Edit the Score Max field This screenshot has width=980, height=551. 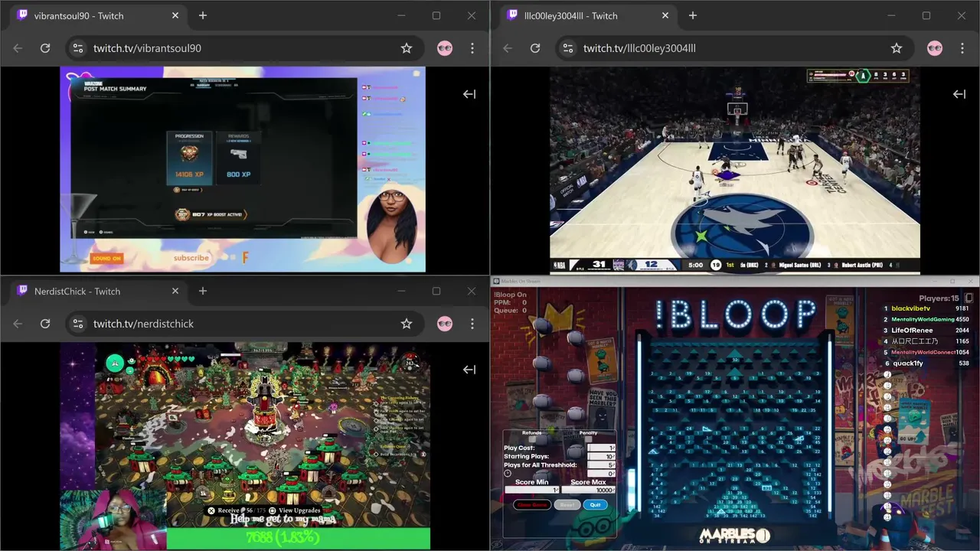point(588,490)
